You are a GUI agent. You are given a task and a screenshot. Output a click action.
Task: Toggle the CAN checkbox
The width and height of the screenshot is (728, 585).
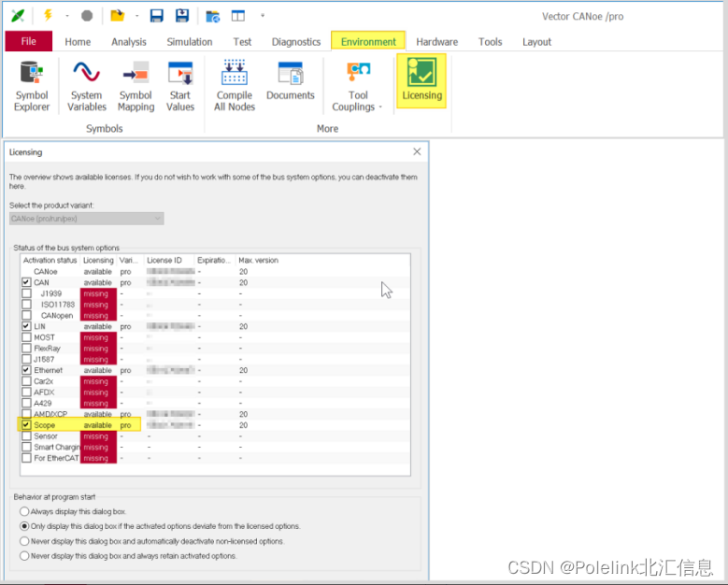[26, 282]
